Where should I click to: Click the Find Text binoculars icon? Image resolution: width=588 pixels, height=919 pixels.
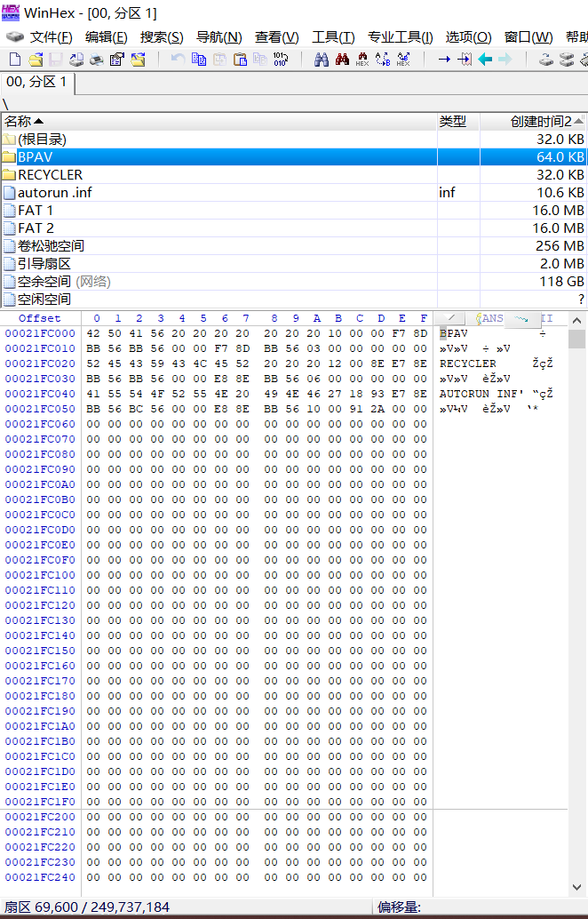(x=321, y=60)
